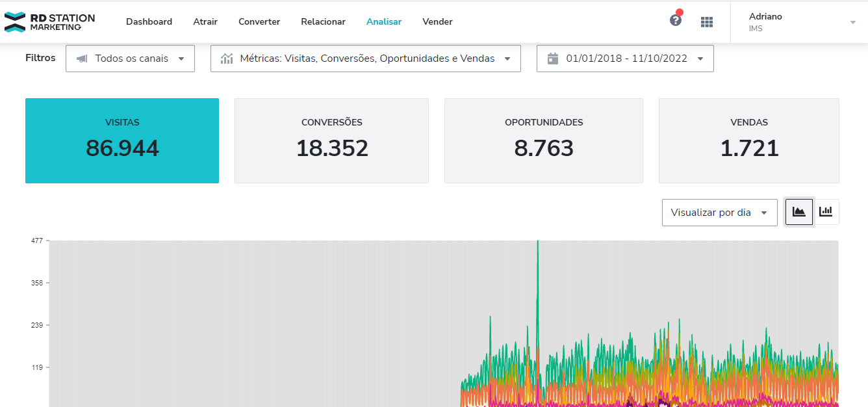Click the Adriano user name
The image size is (868, 407).
(765, 16)
